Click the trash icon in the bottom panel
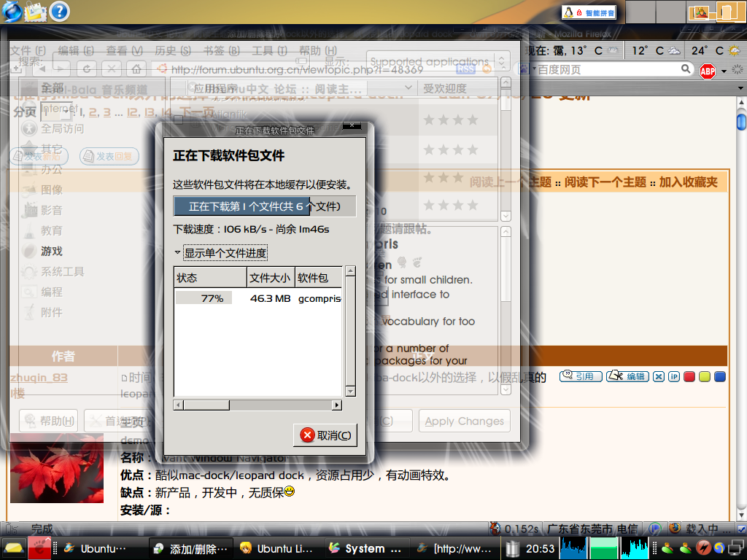 pos(513,548)
